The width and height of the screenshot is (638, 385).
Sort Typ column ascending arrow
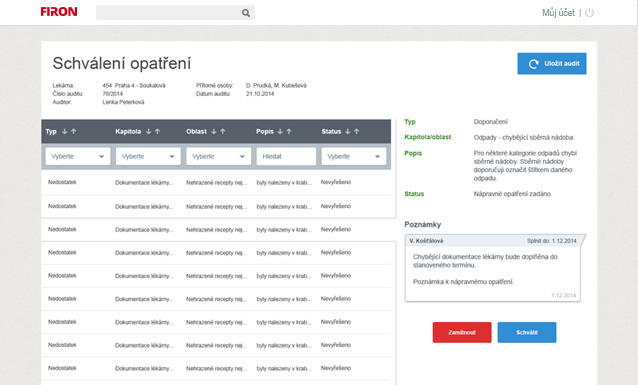click(x=74, y=131)
